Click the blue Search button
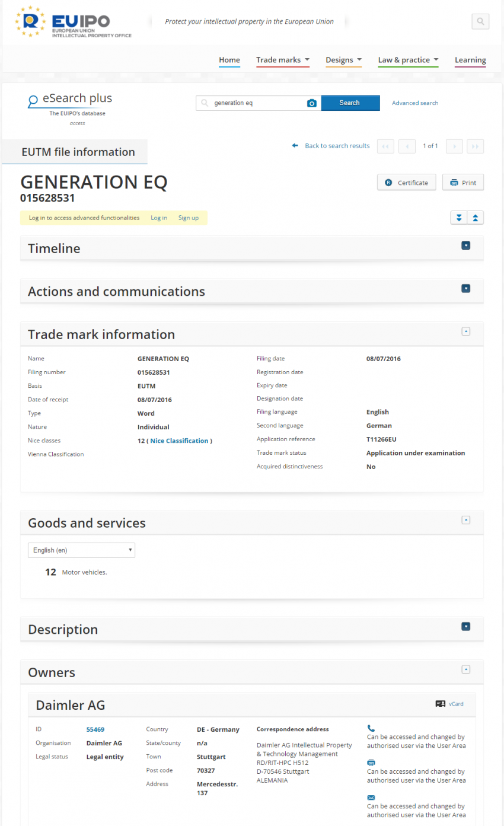This screenshot has width=504, height=826. (350, 103)
